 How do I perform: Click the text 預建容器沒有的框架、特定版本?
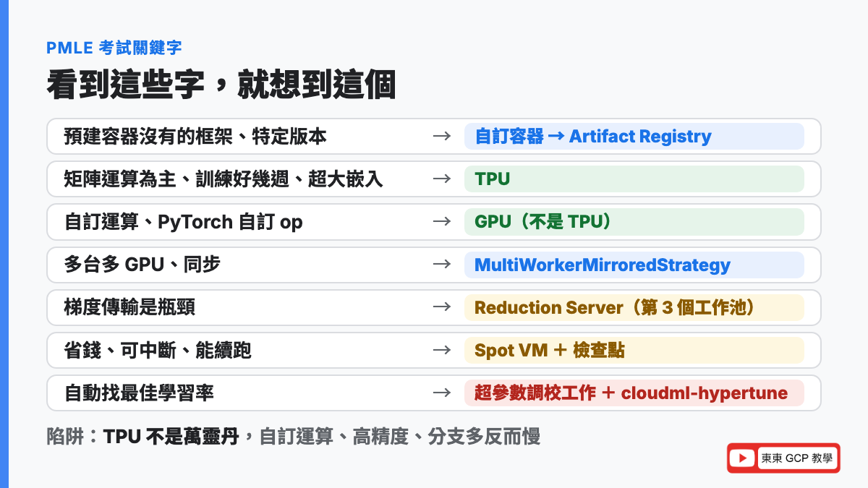click(195, 137)
